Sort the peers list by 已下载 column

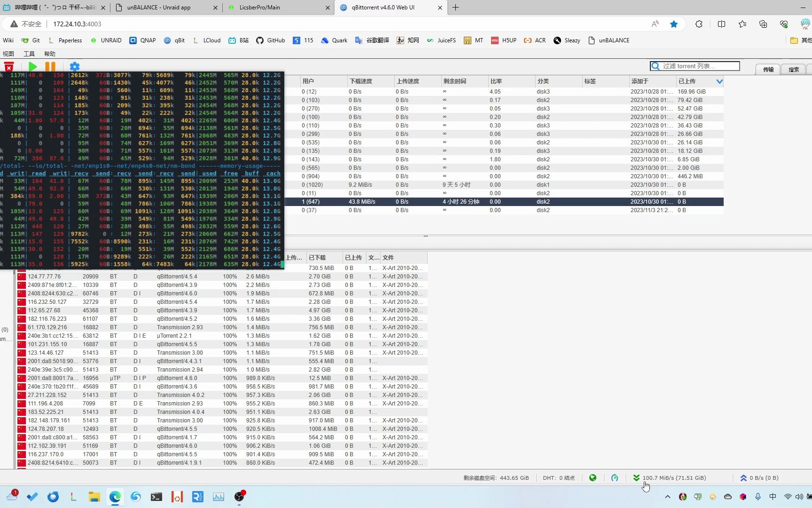pyautogui.click(x=325, y=258)
